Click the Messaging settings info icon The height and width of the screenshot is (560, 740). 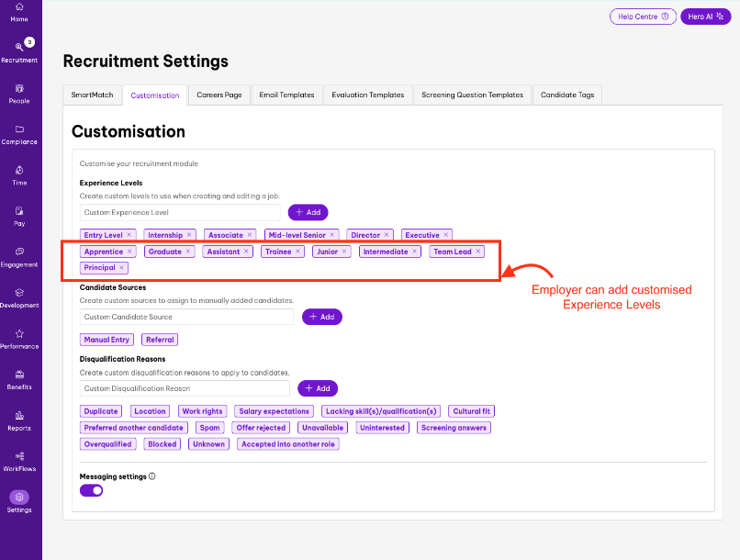click(152, 476)
